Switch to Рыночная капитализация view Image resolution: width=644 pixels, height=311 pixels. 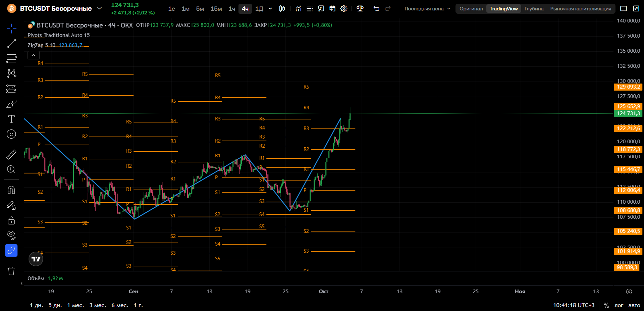coord(581,9)
